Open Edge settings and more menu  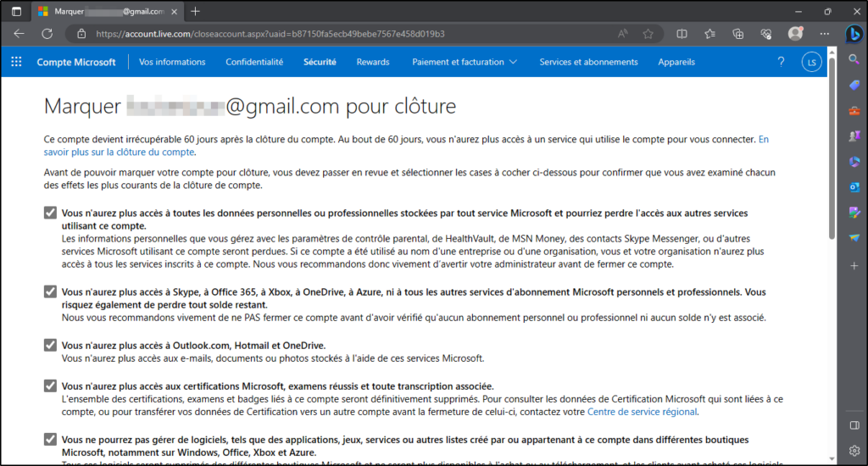click(824, 34)
